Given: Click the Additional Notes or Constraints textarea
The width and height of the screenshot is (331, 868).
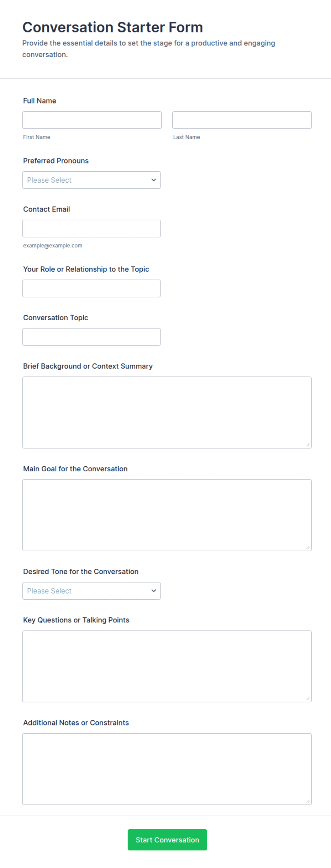Looking at the screenshot, I should tap(167, 769).
